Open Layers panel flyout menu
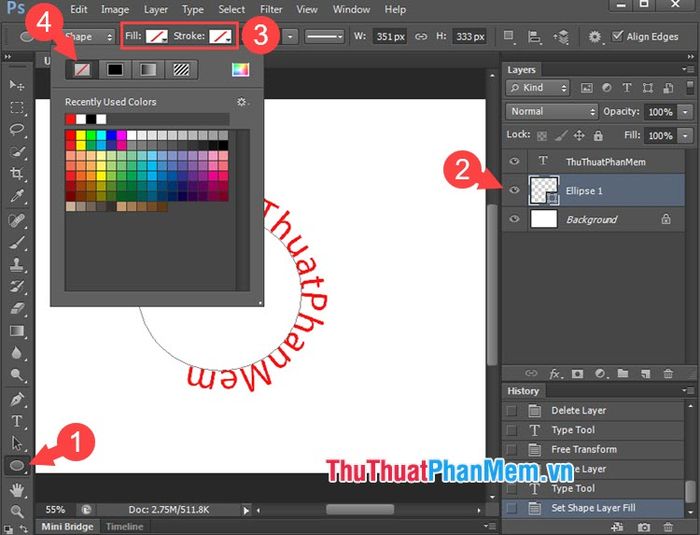 tap(688, 69)
